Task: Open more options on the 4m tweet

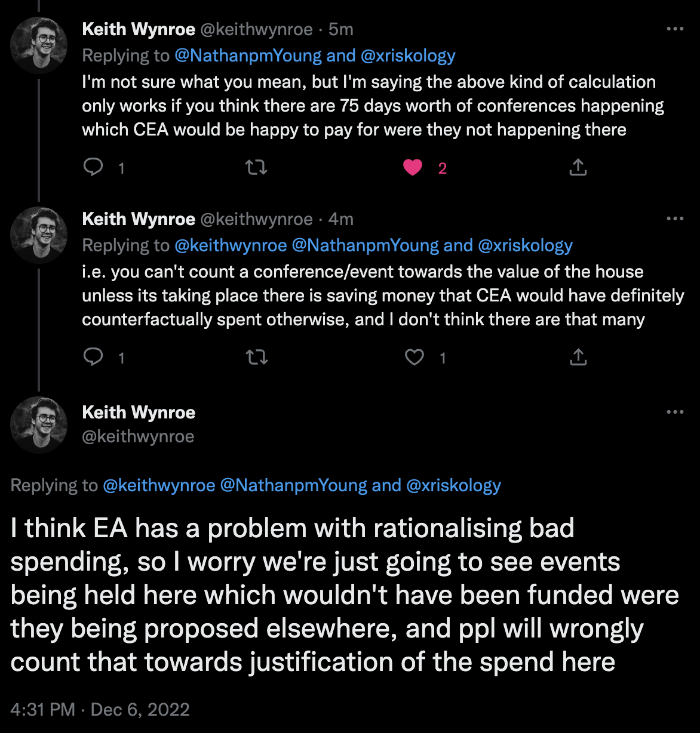Action: [675, 219]
